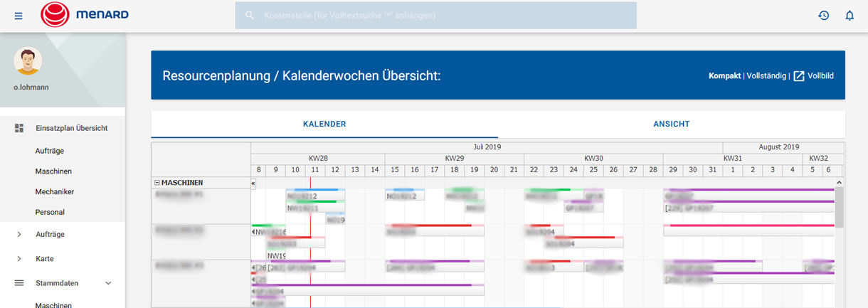Screen dimensions: 868x308
Task: Click the Vollbild open-in-new icon
Action: (x=799, y=75)
